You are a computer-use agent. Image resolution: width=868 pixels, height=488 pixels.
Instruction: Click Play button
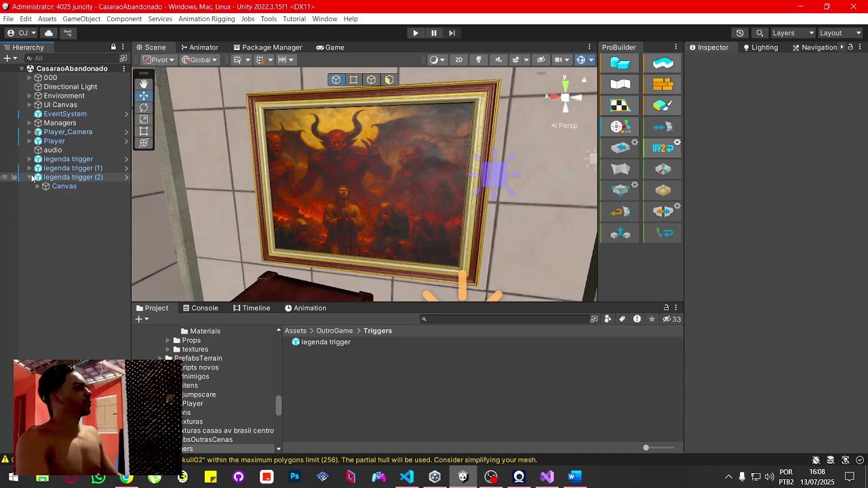(x=416, y=33)
